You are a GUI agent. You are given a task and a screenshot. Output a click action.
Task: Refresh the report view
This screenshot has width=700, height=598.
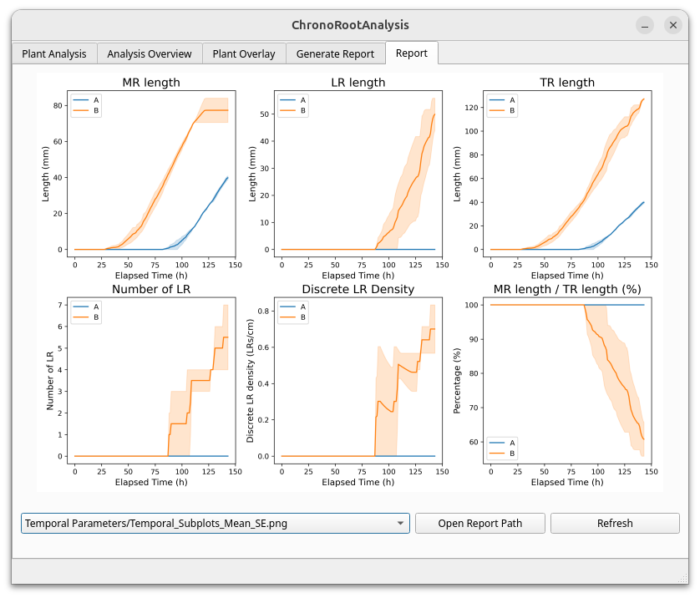[x=615, y=523]
